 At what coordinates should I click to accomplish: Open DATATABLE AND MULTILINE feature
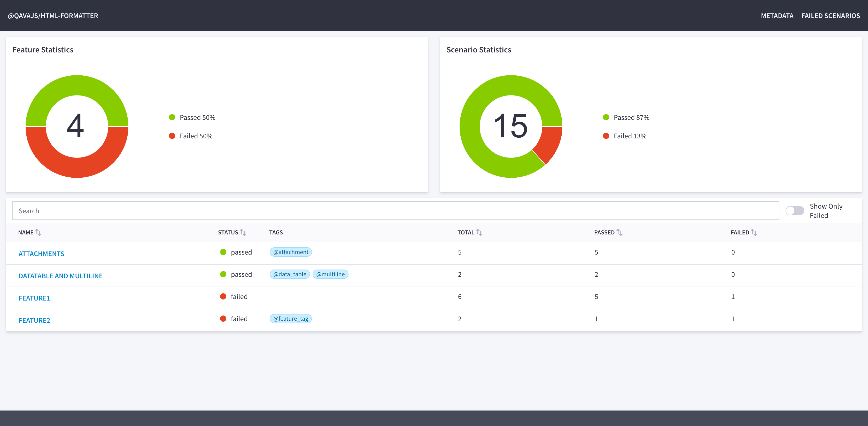click(60, 276)
